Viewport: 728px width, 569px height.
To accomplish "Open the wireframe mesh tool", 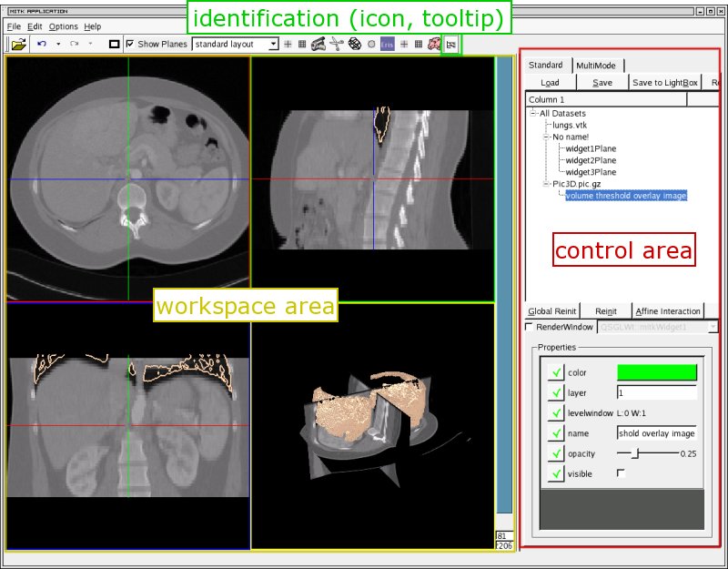I will [355, 44].
